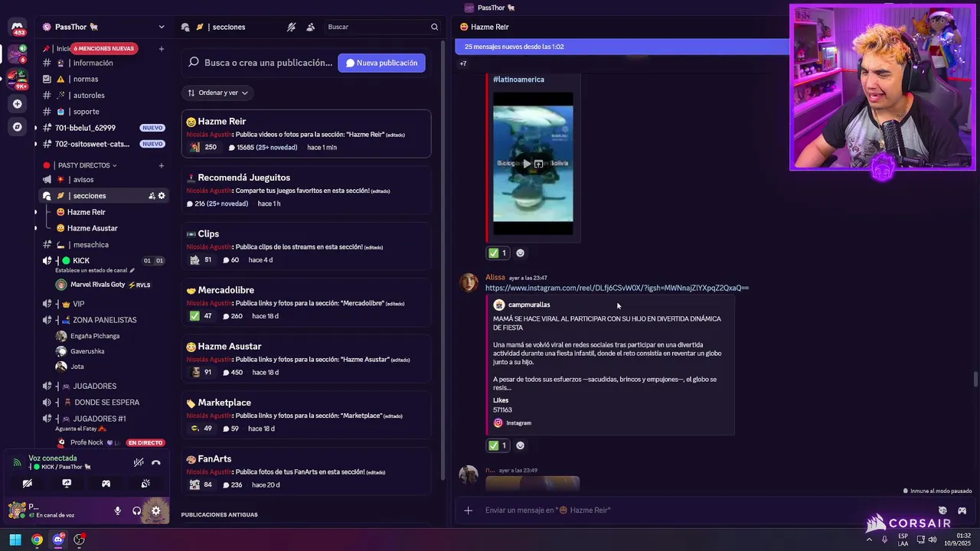Play the shark video in chat
The image size is (980, 551).
[x=526, y=164]
